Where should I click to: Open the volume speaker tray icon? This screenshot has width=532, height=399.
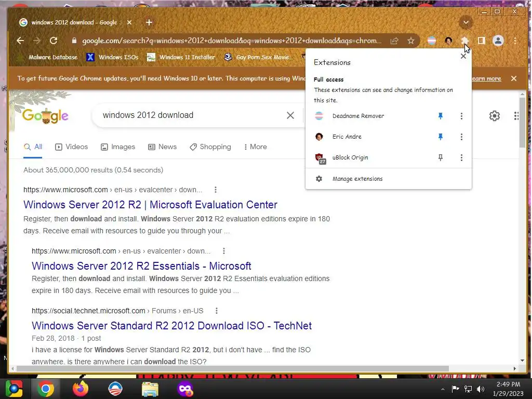coord(481,389)
